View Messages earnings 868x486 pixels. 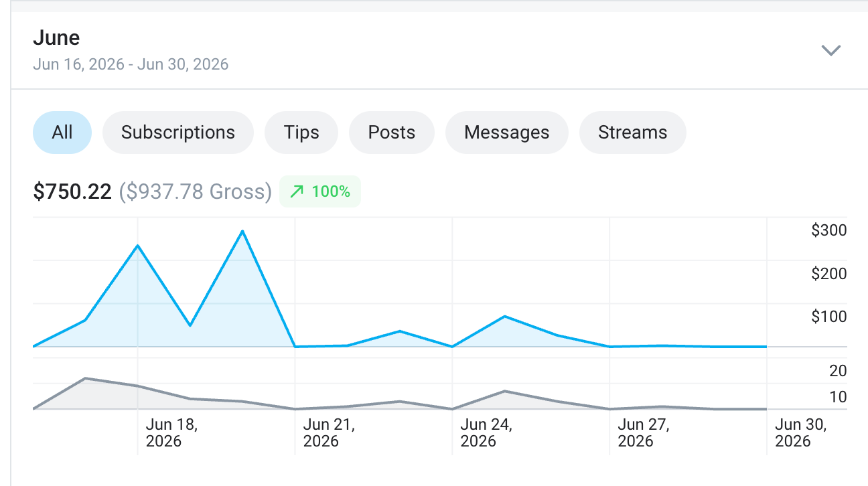click(507, 133)
